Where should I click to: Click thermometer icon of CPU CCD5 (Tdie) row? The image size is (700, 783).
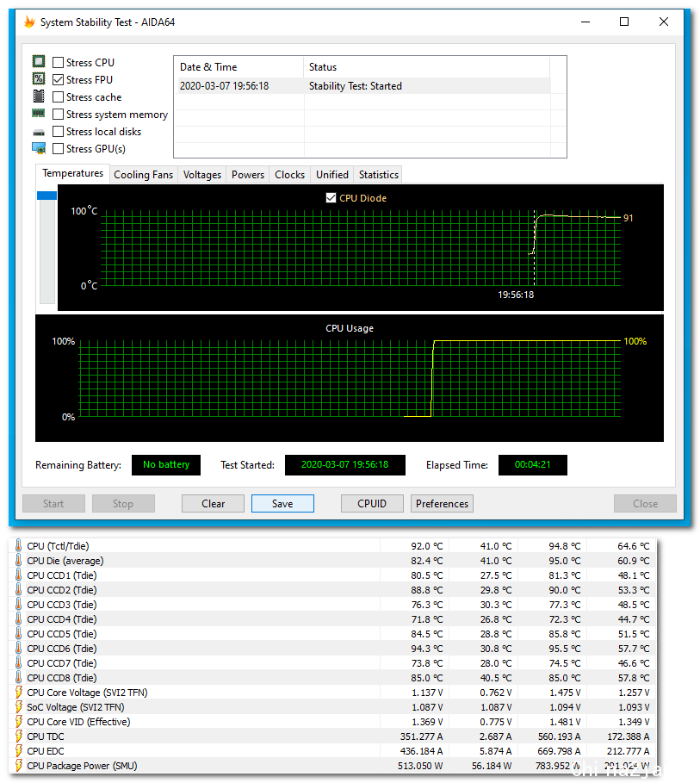18,633
